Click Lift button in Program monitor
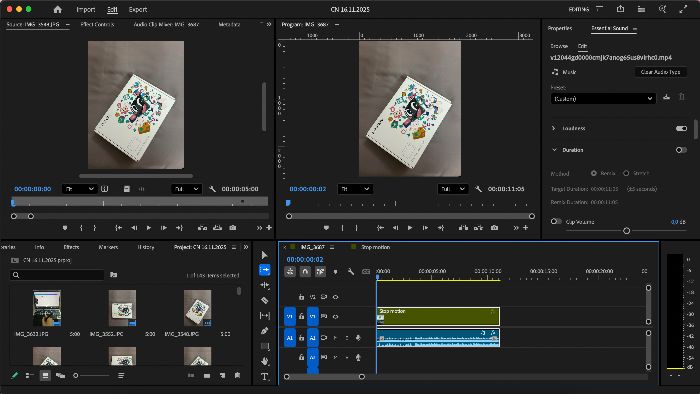The height and width of the screenshot is (394, 700). 463,228
